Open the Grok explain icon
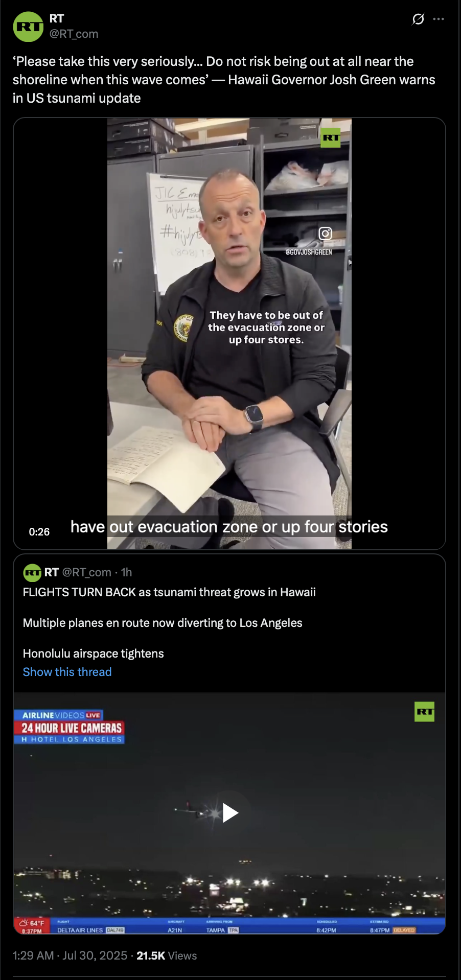 (418, 19)
